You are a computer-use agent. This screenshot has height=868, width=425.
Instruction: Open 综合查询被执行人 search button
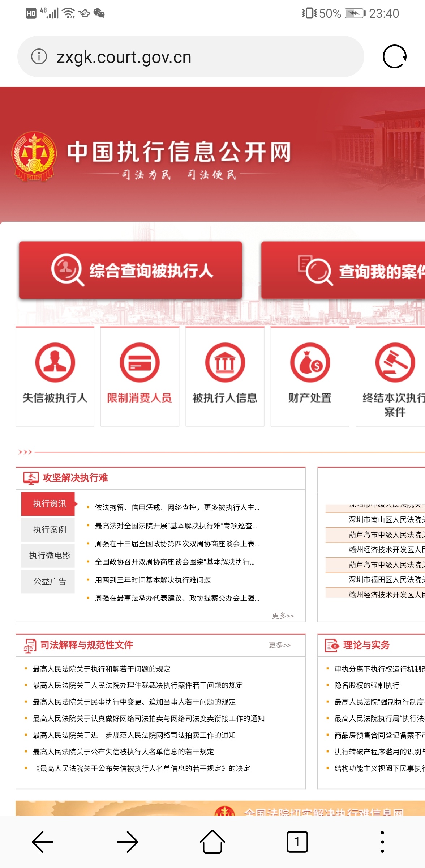click(130, 270)
